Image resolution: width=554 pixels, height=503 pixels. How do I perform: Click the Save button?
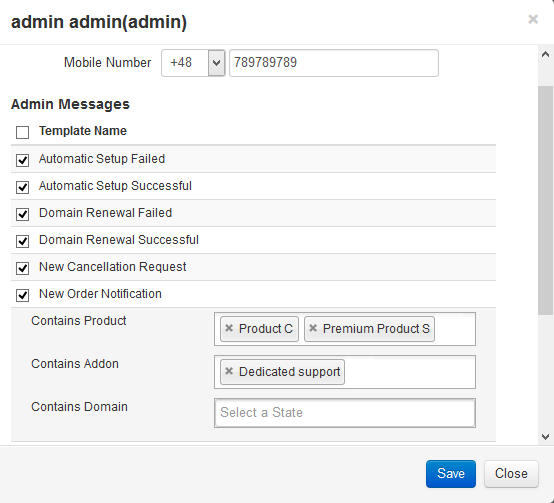pyautogui.click(x=451, y=474)
